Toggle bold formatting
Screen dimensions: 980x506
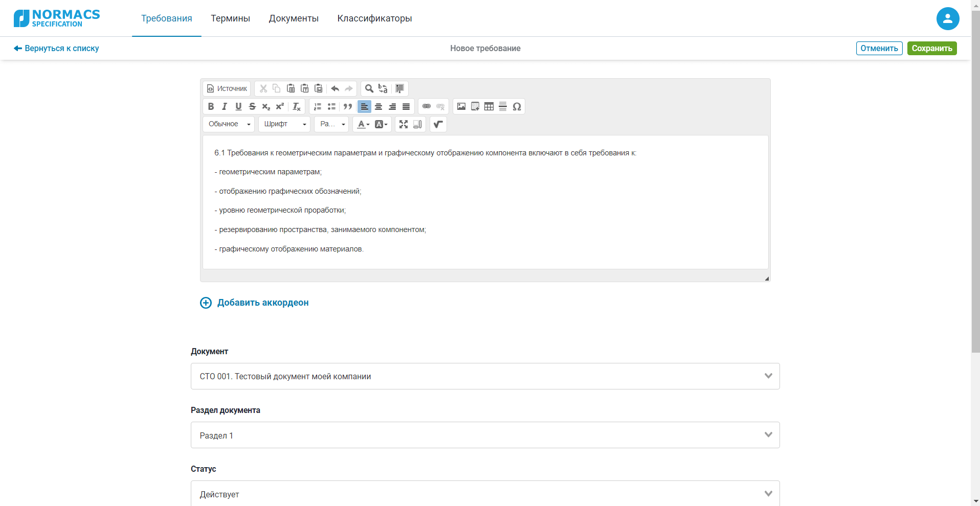211,106
